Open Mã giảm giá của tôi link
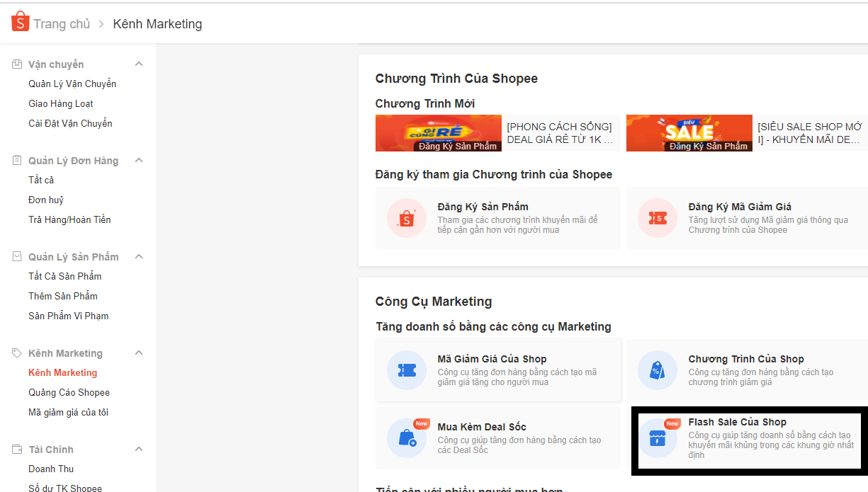 [68, 413]
